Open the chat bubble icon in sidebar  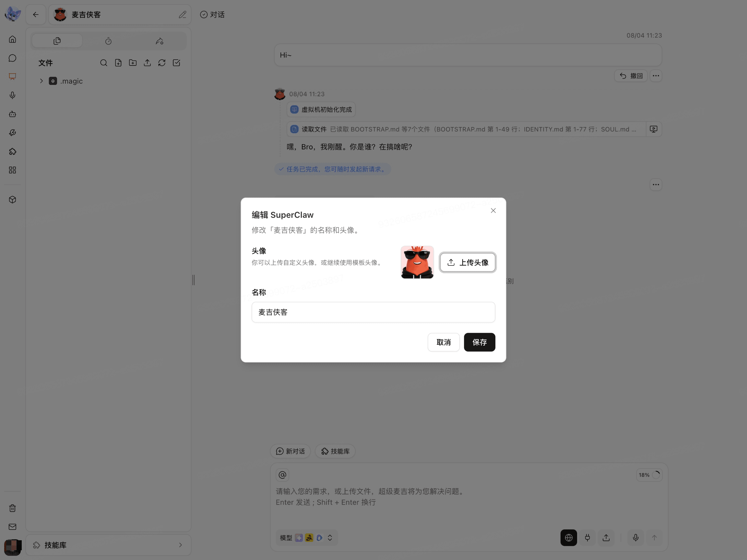click(x=13, y=58)
